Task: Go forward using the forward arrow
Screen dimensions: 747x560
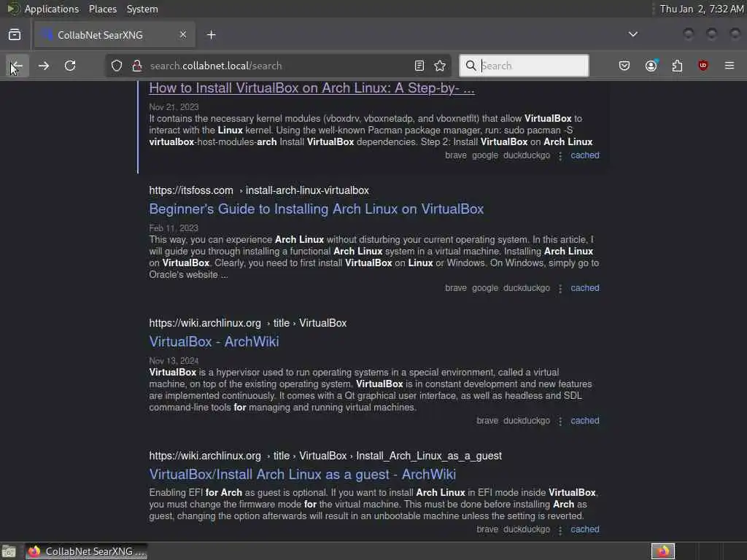Action: click(44, 66)
